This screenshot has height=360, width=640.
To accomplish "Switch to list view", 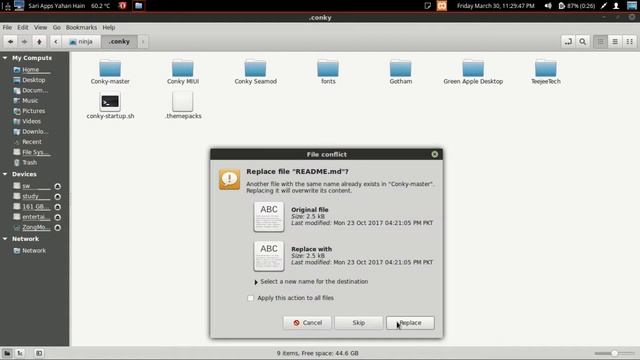I will 615,42.
